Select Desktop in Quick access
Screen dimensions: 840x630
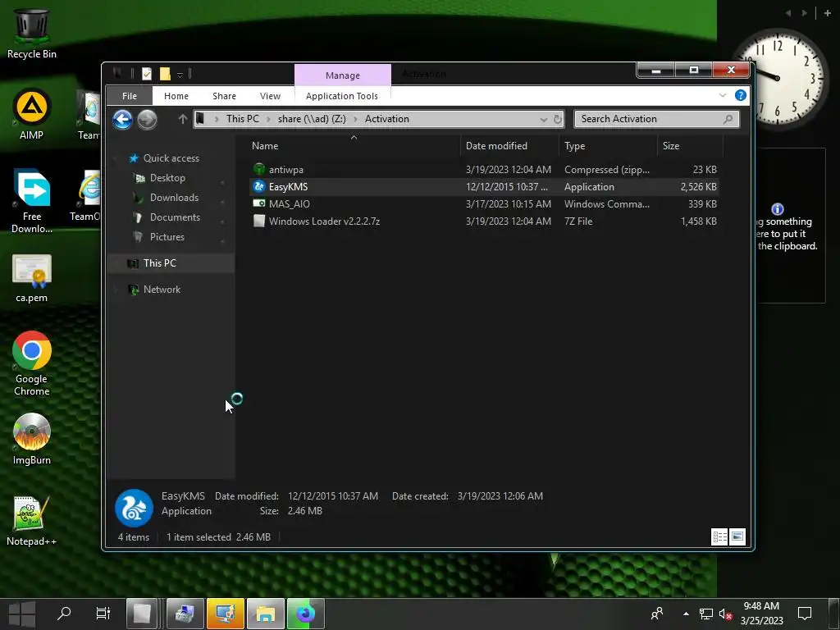(x=167, y=178)
